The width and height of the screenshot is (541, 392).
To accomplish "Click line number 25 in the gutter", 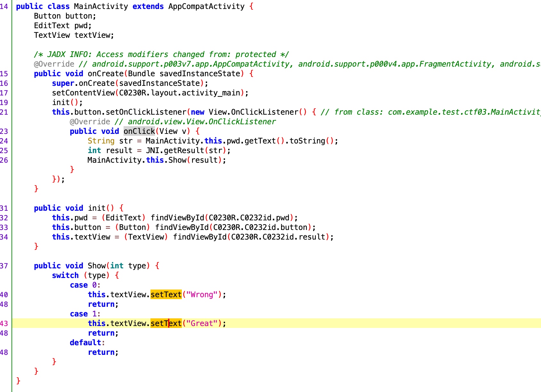I will tap(4, 151).
